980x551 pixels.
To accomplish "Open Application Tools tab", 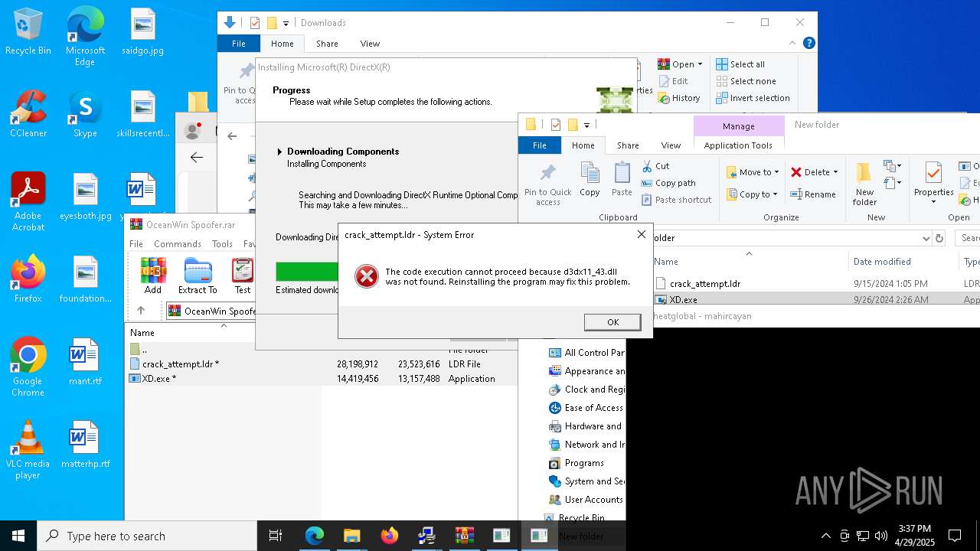I will pyautogui.click(x=738, y=145).
